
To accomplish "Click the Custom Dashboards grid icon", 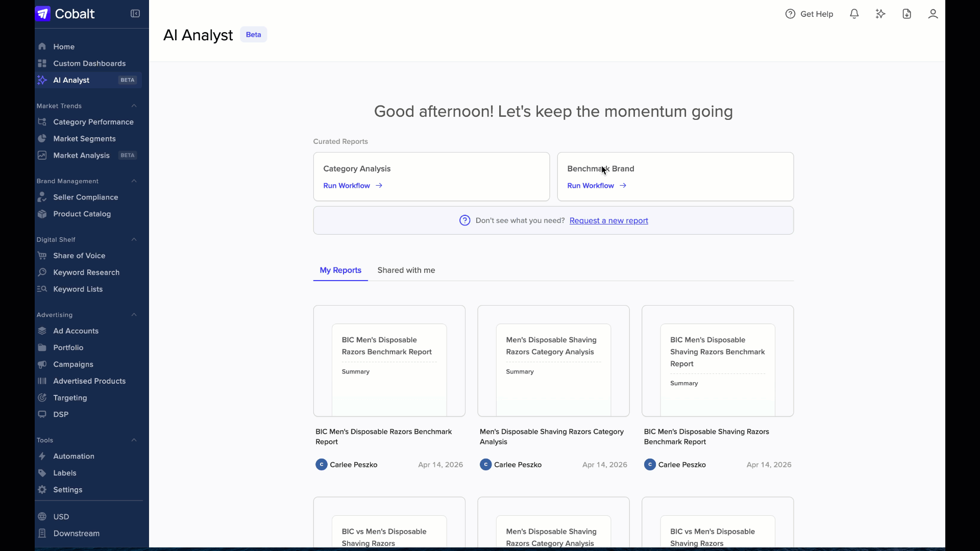I will 42,63.
